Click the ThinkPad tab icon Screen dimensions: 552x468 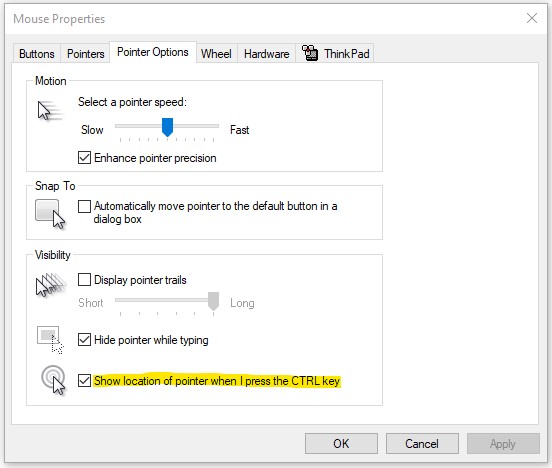coord(310,53)
